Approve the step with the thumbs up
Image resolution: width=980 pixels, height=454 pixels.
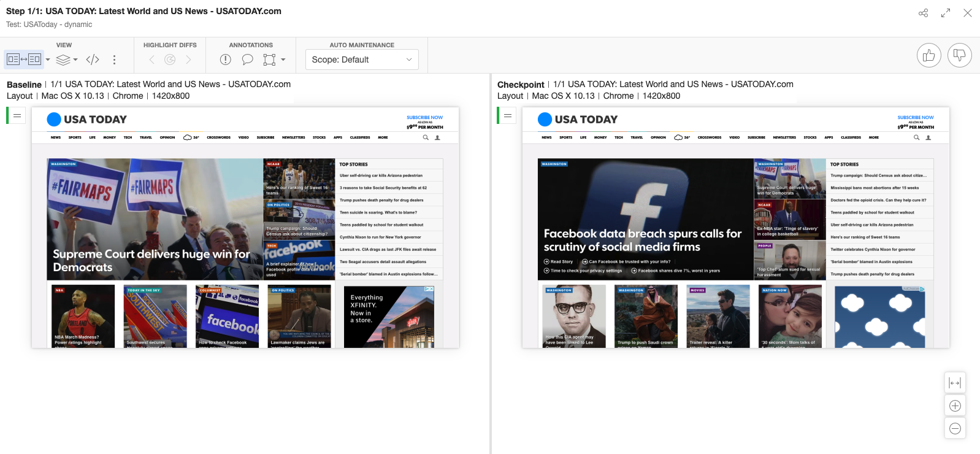[928, 56]
